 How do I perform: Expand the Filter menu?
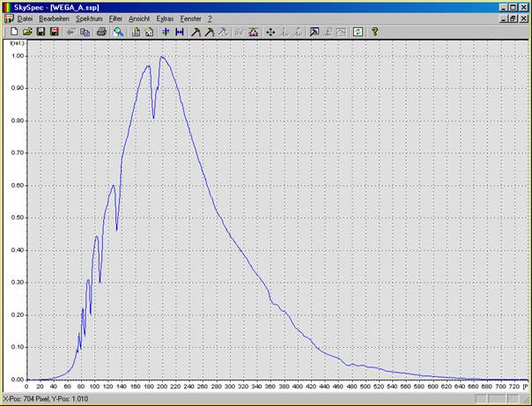115,18
